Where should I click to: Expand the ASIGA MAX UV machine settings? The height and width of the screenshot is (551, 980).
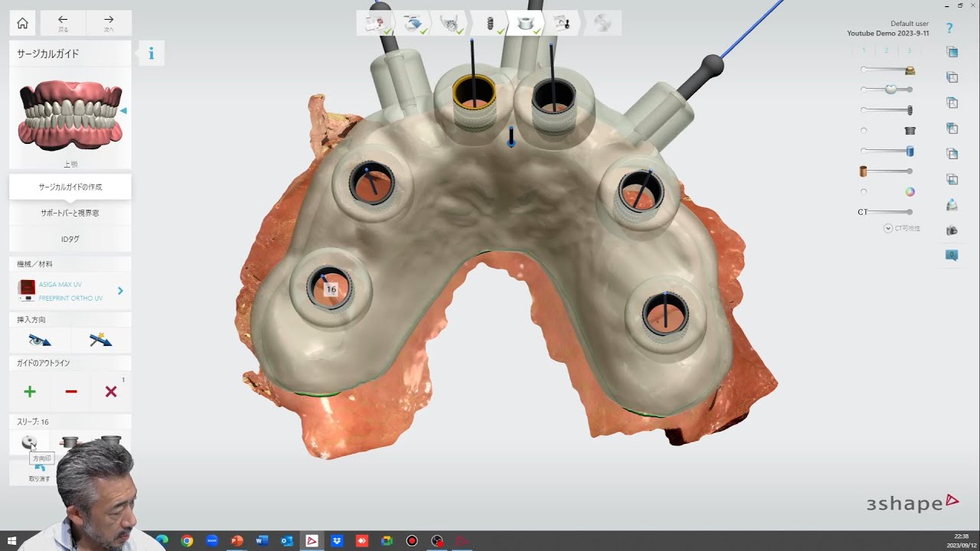pyautogui.click(x=120, y=291)
